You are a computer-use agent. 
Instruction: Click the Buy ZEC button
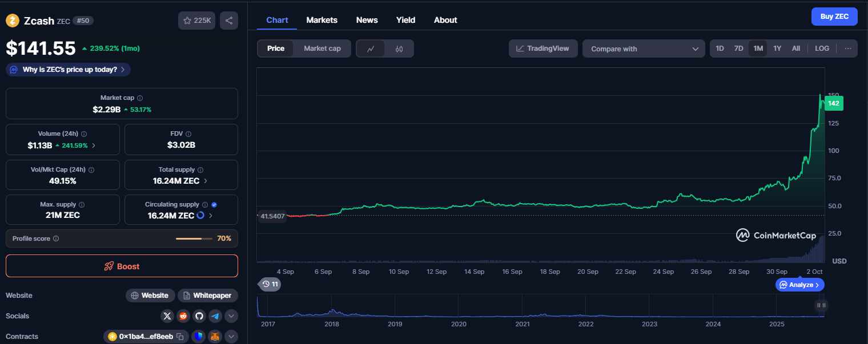pyautogui.click(x=834, y=17)
